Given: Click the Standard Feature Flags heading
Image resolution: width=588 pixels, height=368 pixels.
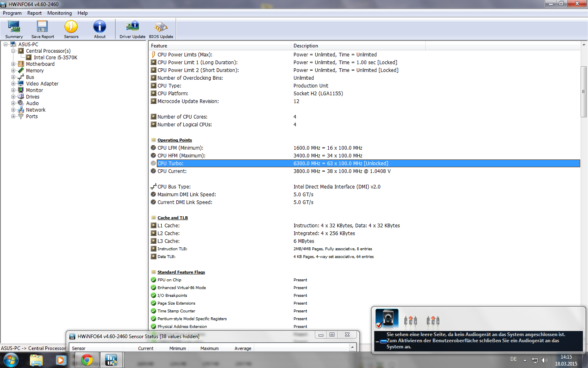Looking at the screenshot, I should pyautogui.click(x=181, y=272).
